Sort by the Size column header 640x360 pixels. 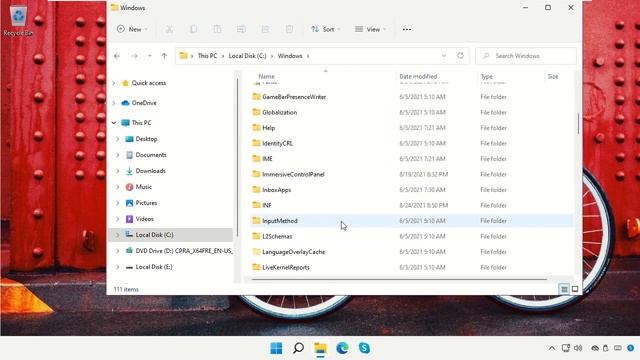coord(553,76)
